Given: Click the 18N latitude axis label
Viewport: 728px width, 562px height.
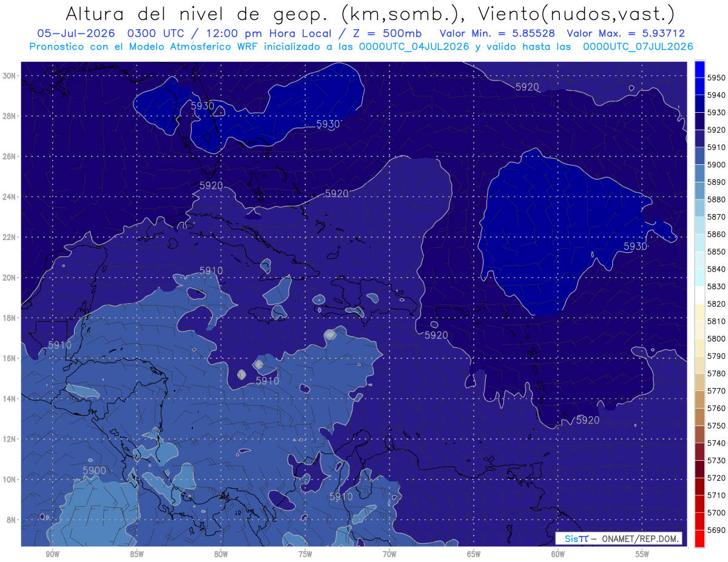Looking at the screenshot, I should pyautogui.click(x=8, y=318).
